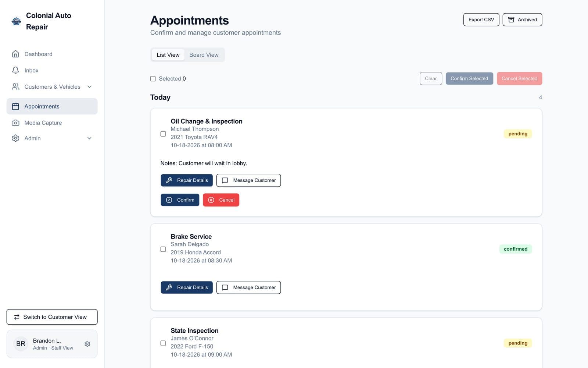
Task: Open Media Capture in the sidebar
Action: [52, 123]
